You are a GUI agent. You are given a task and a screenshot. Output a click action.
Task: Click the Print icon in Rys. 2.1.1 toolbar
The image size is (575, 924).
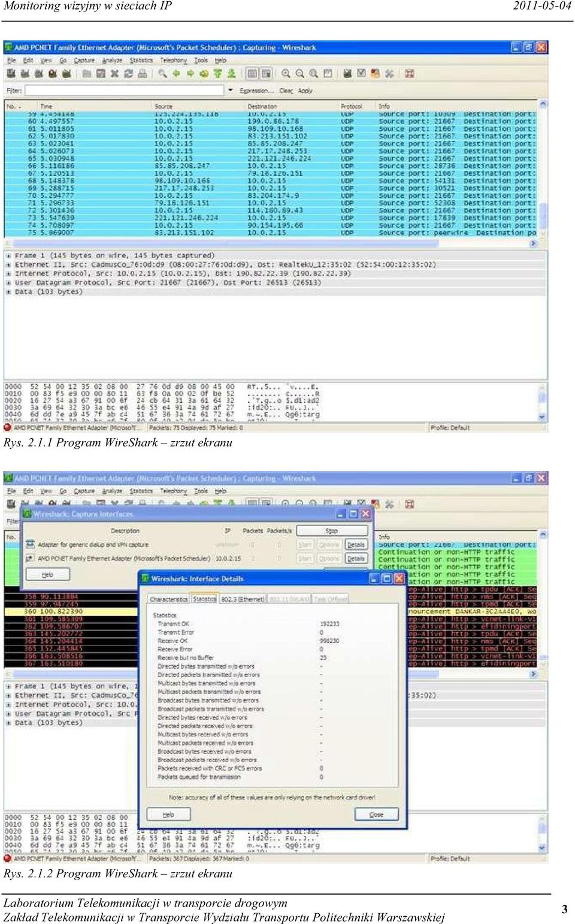143,74
